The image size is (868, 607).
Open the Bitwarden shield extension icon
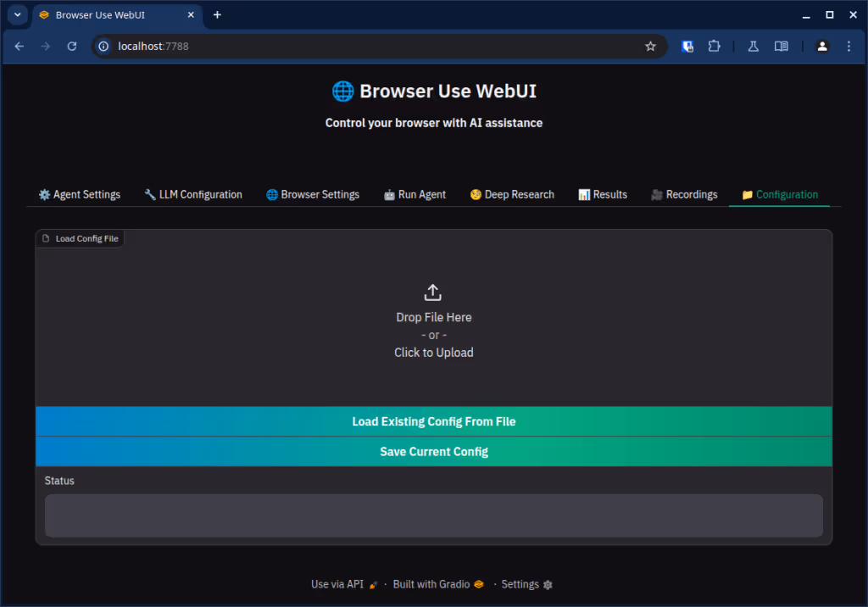(687, 47)
